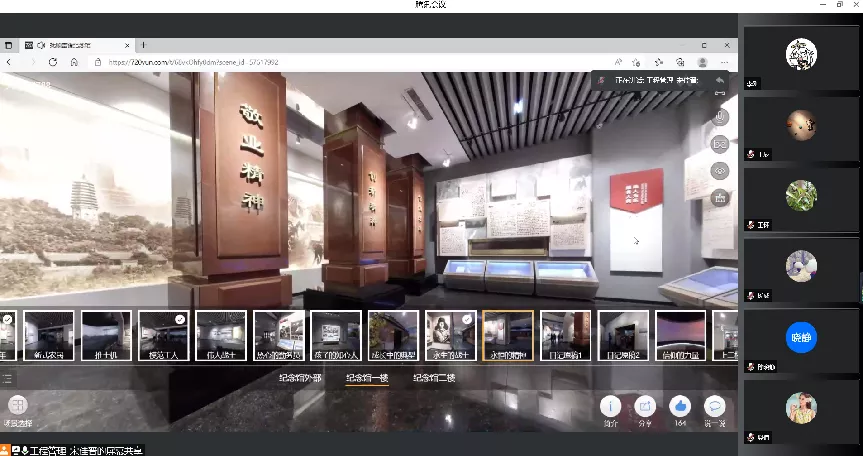
Task: Open the 简介 info icon
Action: point(610,406)
